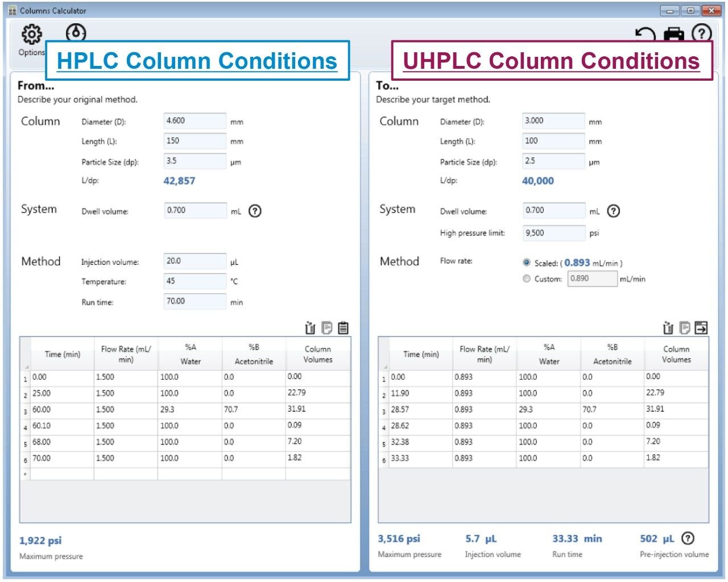The height and width of the screenshot is (582, 728).
Task: Click the Custom flow rate input box
Action: (591, 278)
